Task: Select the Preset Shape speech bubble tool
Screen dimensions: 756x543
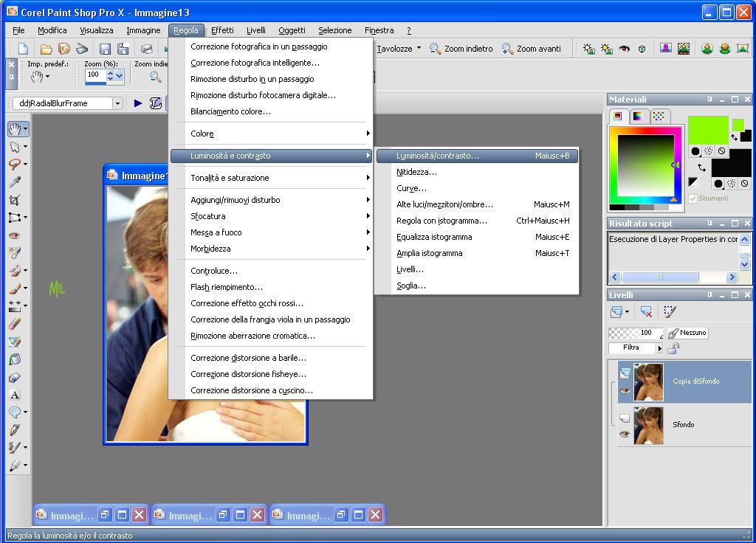Action: 15,412
